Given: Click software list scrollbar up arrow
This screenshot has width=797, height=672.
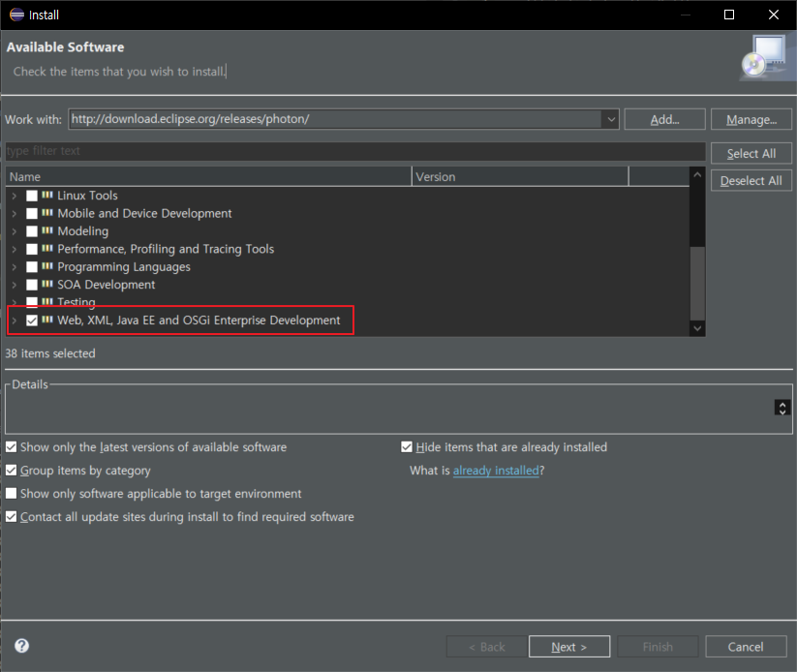Looking at the screenshot, I should point(697,175).
